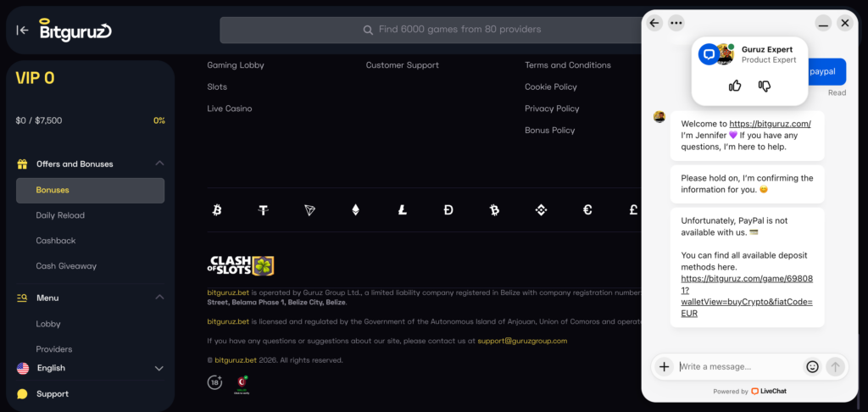Click the $0 / $7,500 progress text
The width and height of the screenshot is (868, 412).
[x=39, y=120]
